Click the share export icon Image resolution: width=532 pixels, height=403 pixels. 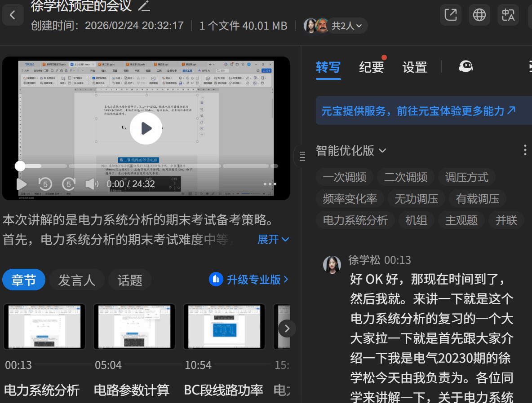coord(451,15)
